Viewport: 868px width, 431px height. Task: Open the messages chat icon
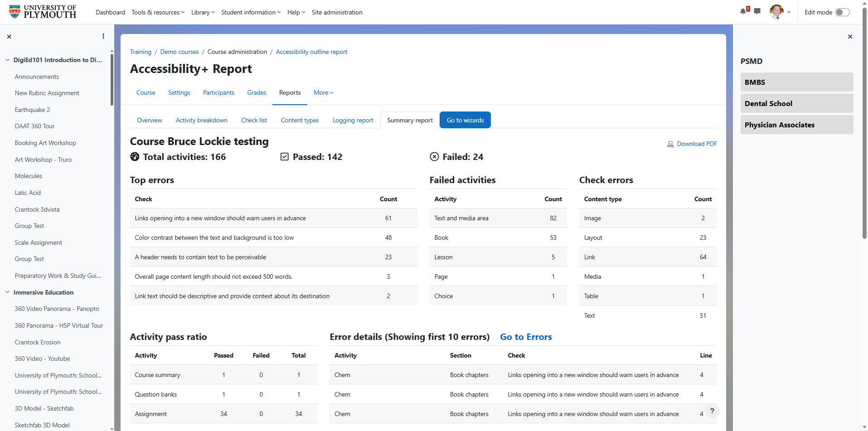click(x=757, y=11)
